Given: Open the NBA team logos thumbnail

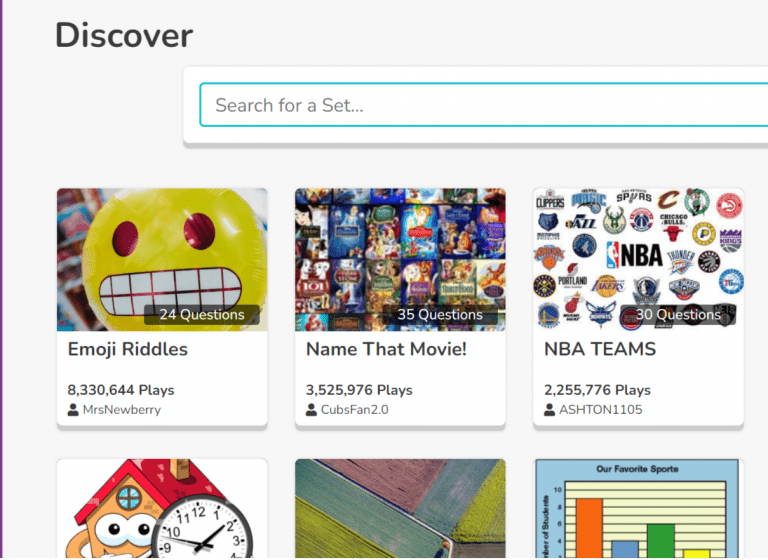Looking at the screenshot, I should 638,250.
